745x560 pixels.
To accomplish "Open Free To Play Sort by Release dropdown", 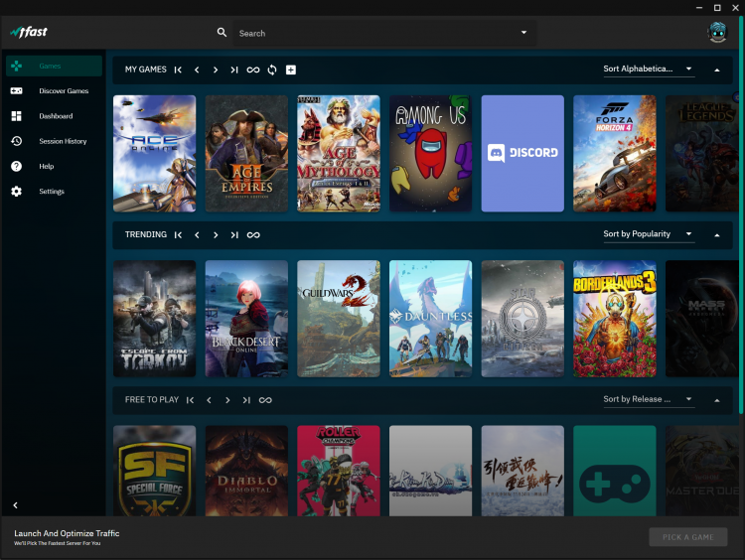I will tap(649, 399).
